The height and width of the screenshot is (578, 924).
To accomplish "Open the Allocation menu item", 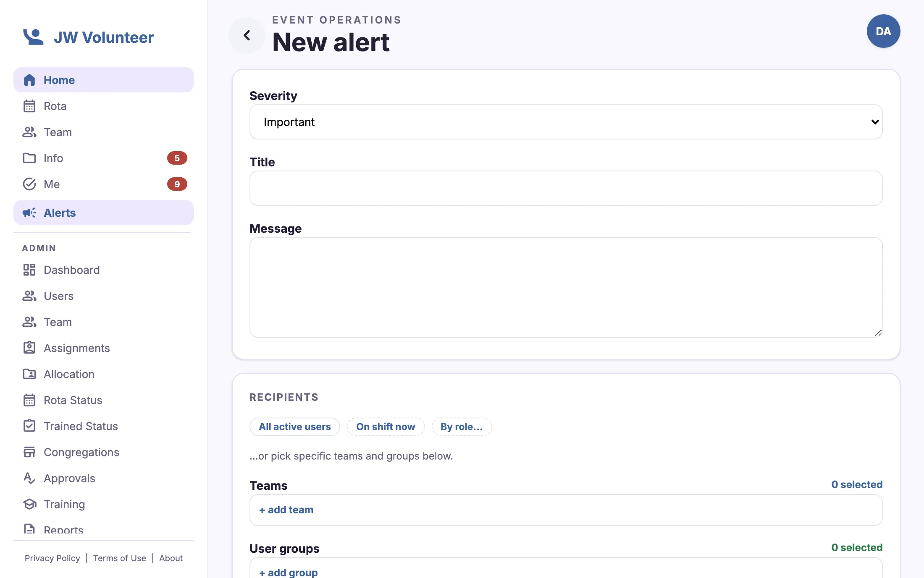I will coord(104,374).
